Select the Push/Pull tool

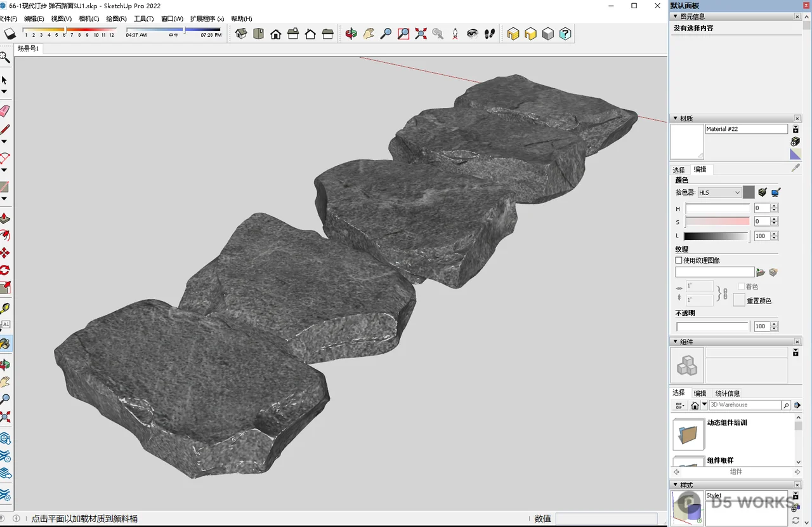point(4,219)
